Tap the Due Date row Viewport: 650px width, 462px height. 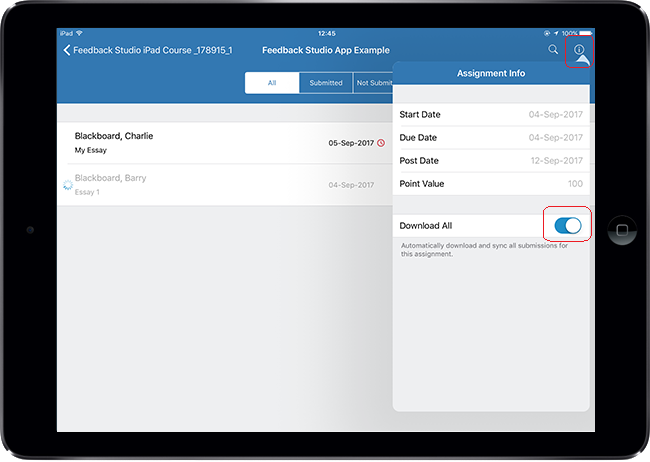[x=491, y=138]
